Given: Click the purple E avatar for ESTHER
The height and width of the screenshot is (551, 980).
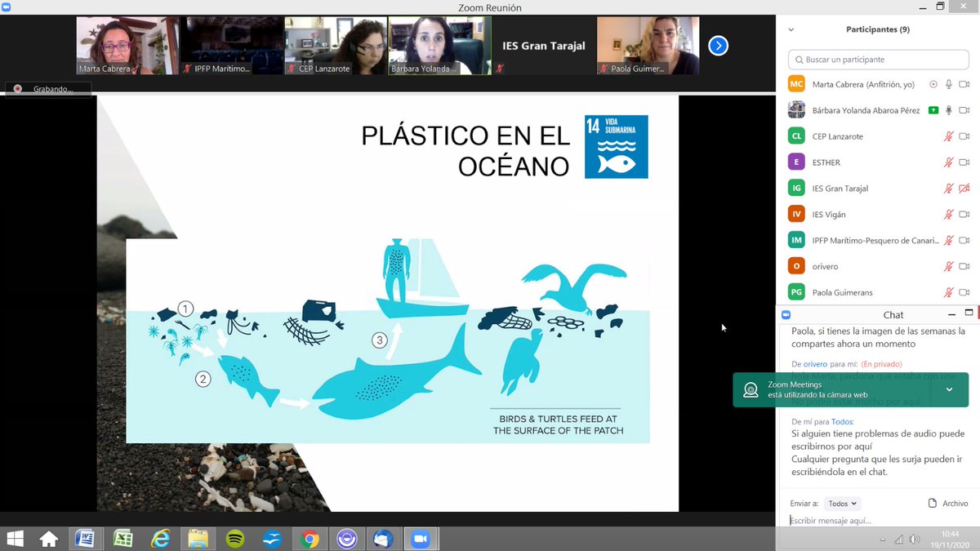Looking at the screenshot, I should click(x=797, y=162).
